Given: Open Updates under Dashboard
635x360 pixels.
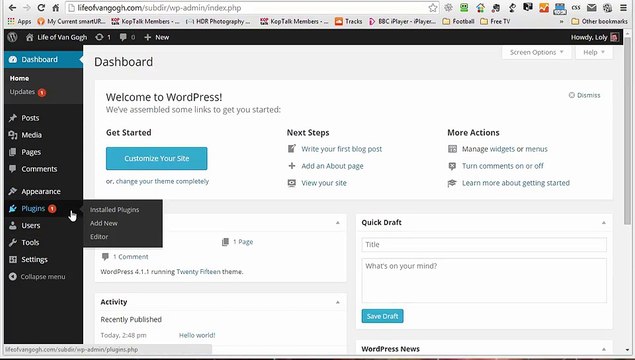Looking at the screenshot, I should 28,92.
